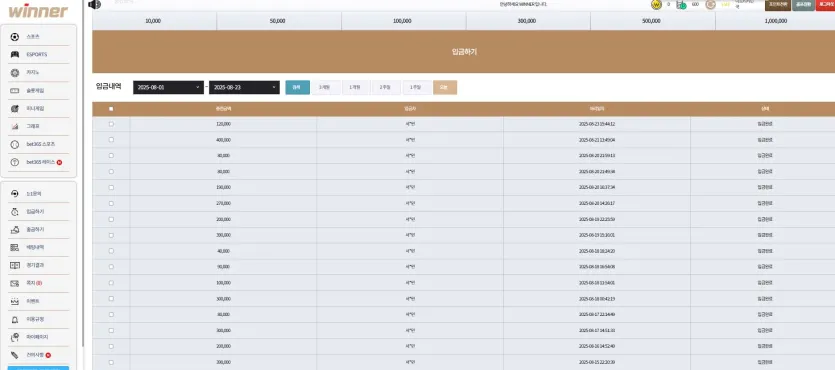Select the 100,000 amount preset
835x370 pixels.
click(404, 21)
